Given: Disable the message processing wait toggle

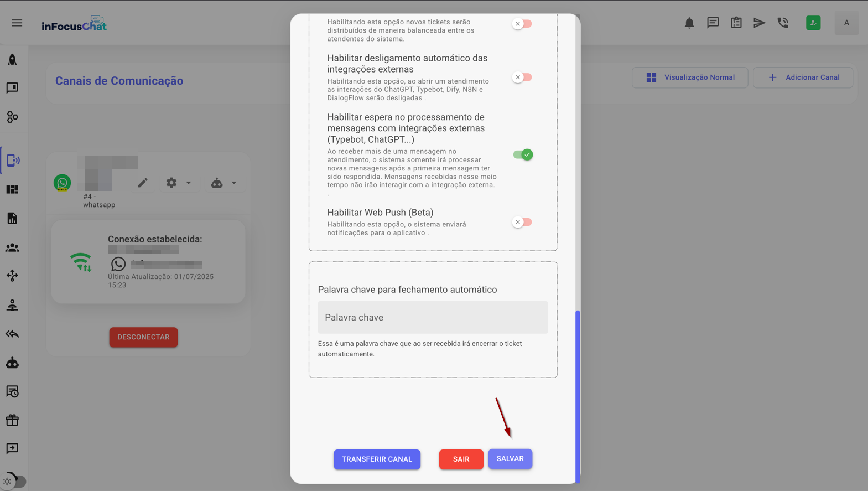Looking at the screenshot, I should pos(522,154).
